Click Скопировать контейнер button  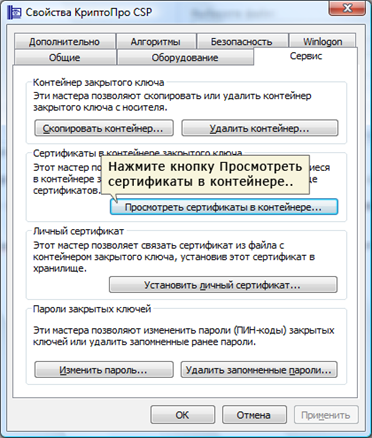click(x=104, y=128)
